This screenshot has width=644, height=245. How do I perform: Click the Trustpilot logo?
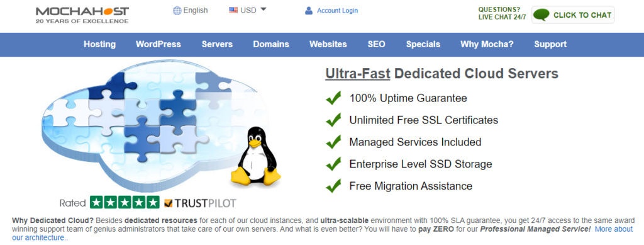(x=200, y=203)
